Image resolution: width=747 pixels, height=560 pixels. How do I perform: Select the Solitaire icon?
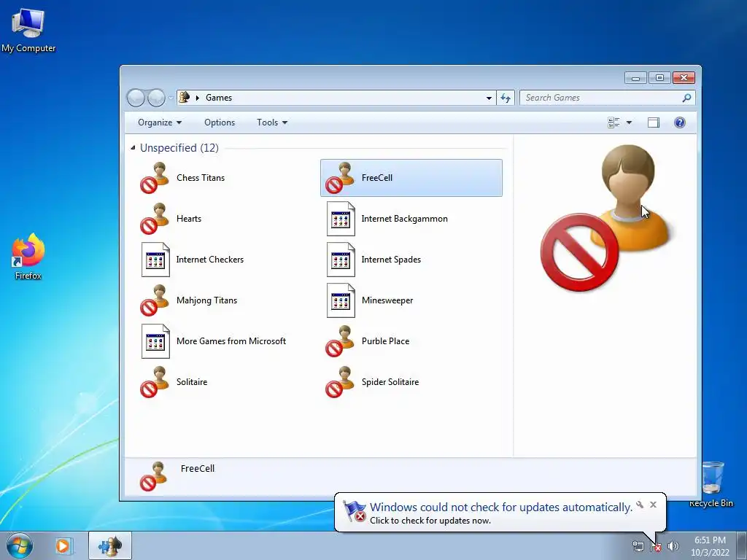tap(155, 382)
